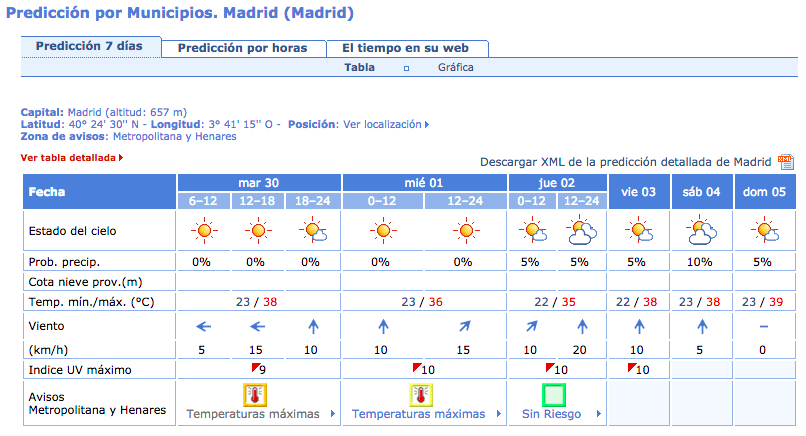Screen dimensions: 806x436
Task: Expand the Ver tabla detallada arrow
Action: [121, 158]
